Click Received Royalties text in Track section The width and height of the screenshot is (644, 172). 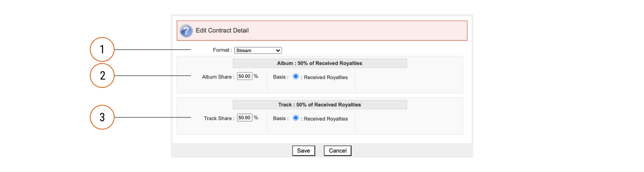(x=326, y=119)
